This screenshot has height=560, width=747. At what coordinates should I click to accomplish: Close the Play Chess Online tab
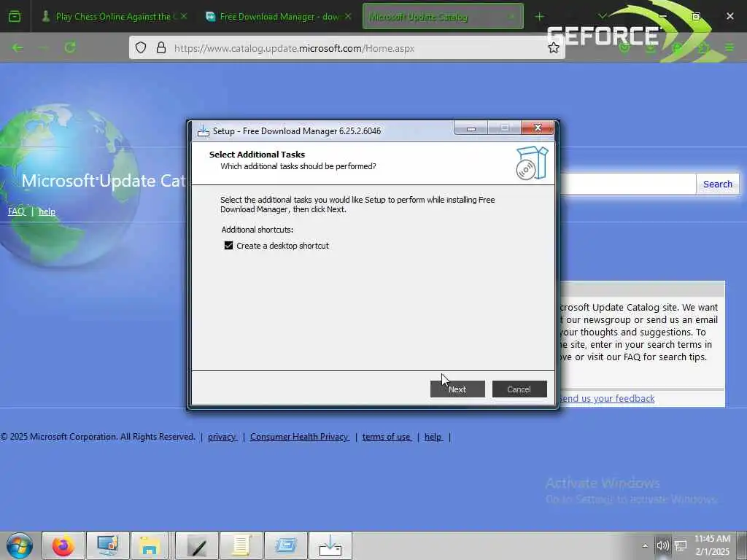(x=184, y=17)
